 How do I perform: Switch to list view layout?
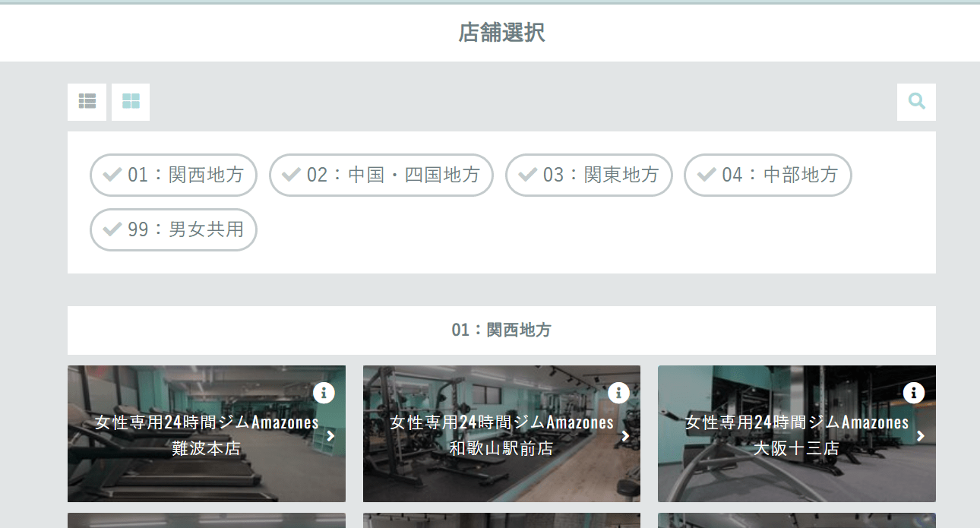click(x=87, y=102)
